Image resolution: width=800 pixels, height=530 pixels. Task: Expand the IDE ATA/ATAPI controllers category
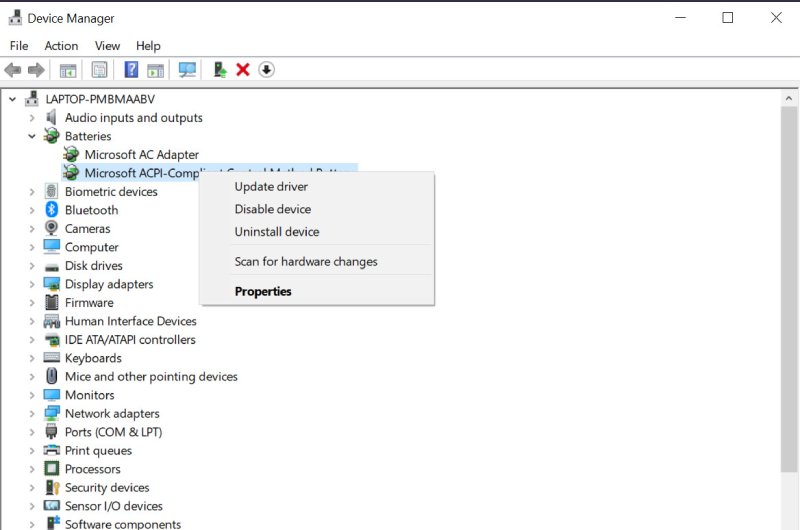pyautogui.click(x=32, y=340)
